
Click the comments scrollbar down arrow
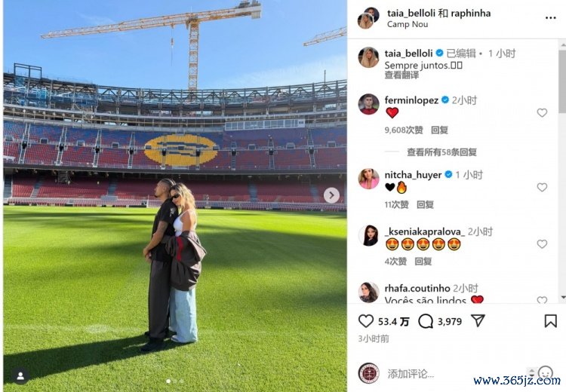pos(563,298)
